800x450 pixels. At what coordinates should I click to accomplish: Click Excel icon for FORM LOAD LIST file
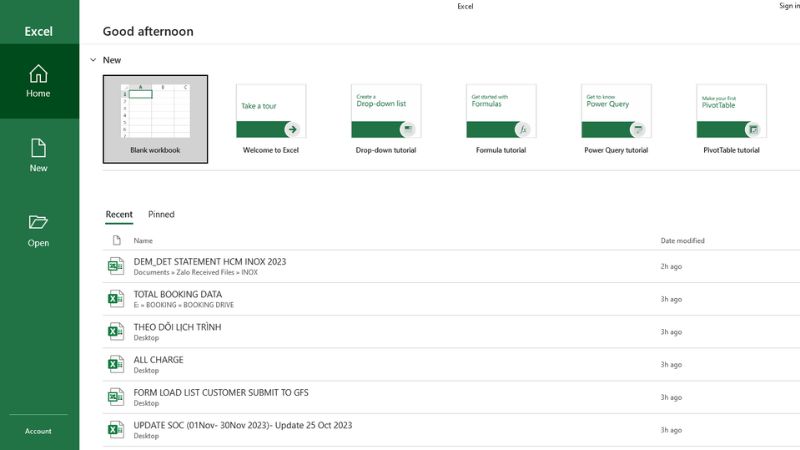(x=116, y=397)
